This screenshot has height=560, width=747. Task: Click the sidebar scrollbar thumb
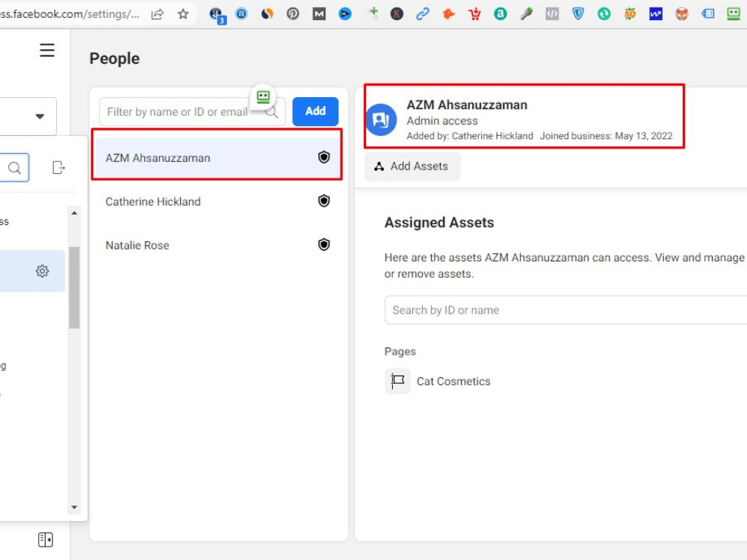[74, 287]
